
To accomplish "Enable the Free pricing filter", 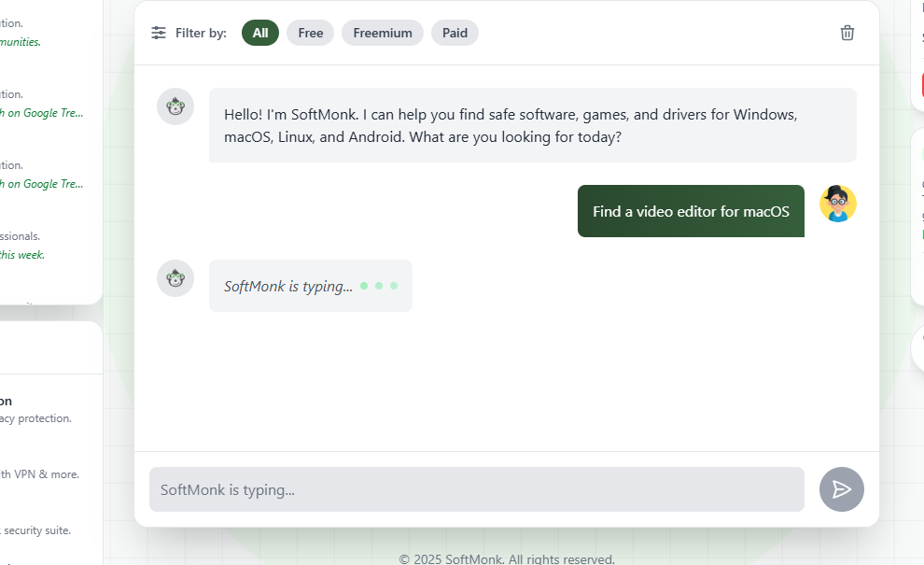I will click(310, 33).
